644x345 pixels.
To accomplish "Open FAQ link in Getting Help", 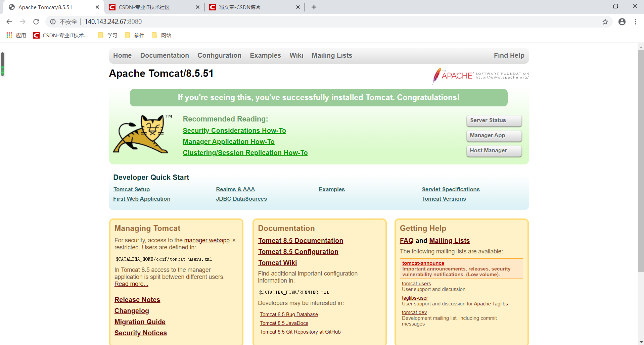I will coord(407,241).
